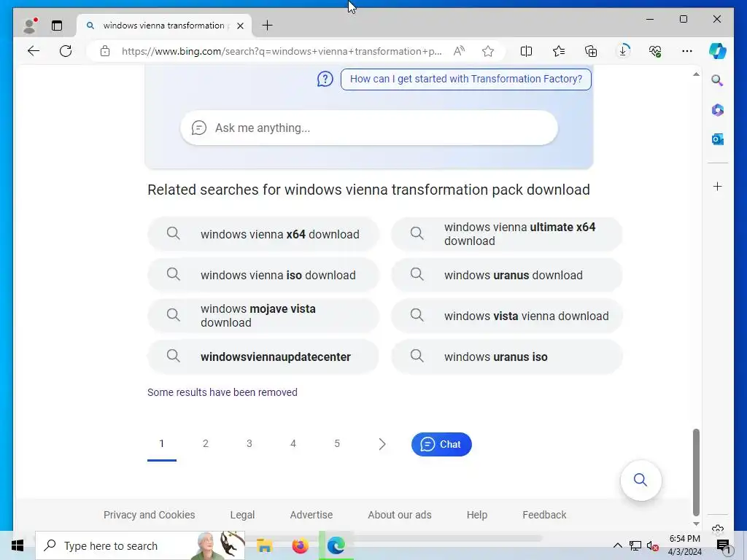The image size is (747, 560).
Task: Open Privacy and Cookies footer link
Action: [149, 515]
